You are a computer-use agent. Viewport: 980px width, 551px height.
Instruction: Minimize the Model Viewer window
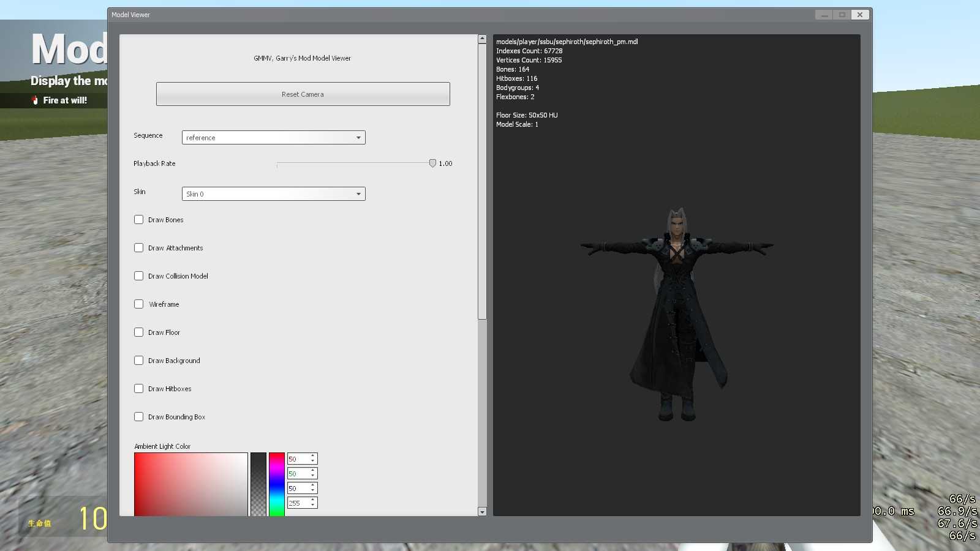[824, 15]
